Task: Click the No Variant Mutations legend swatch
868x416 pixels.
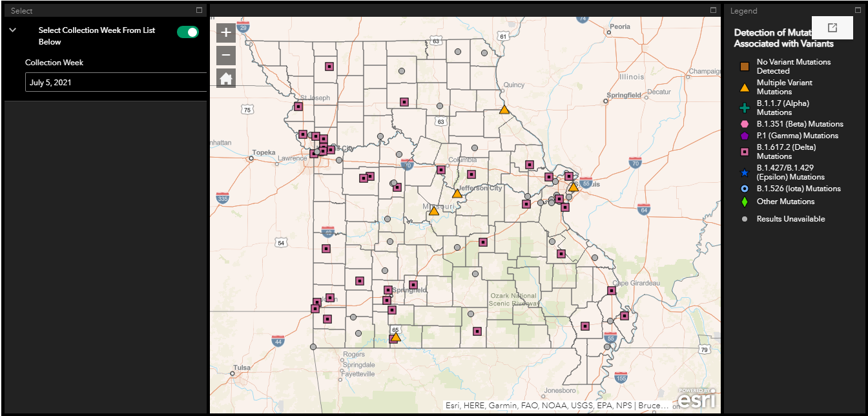Action: 745,67
